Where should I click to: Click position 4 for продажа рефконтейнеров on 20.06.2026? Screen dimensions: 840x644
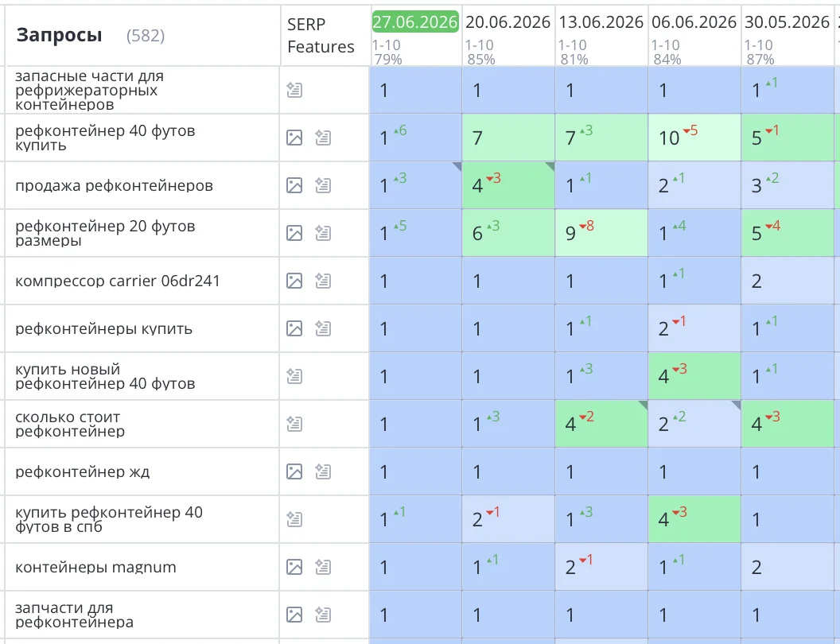click(x=507, y=185)
